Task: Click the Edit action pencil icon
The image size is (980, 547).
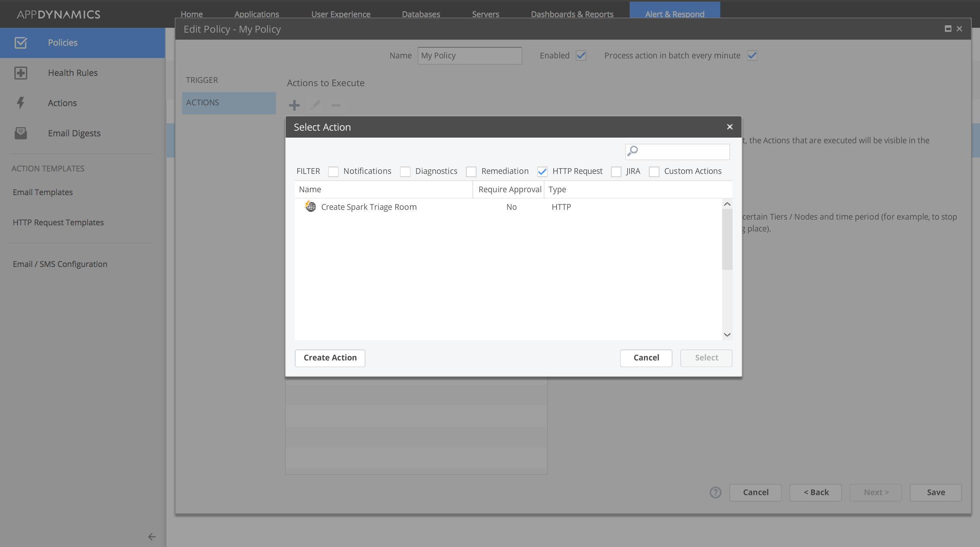Action: click(315, 104)
